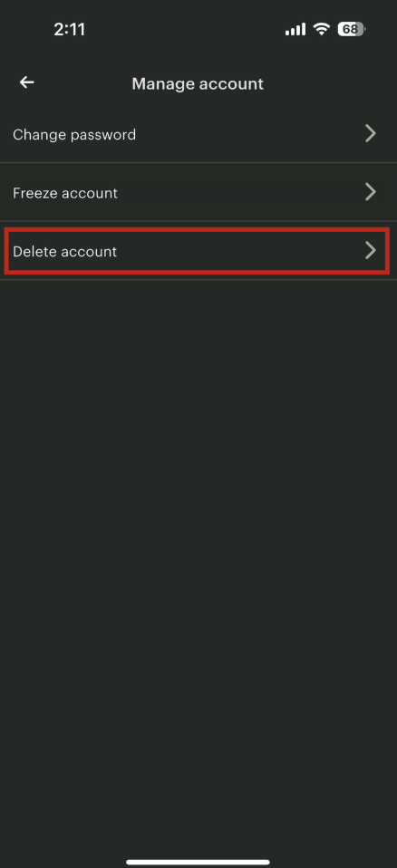Open the Freeze account option

tap(198, 192)
